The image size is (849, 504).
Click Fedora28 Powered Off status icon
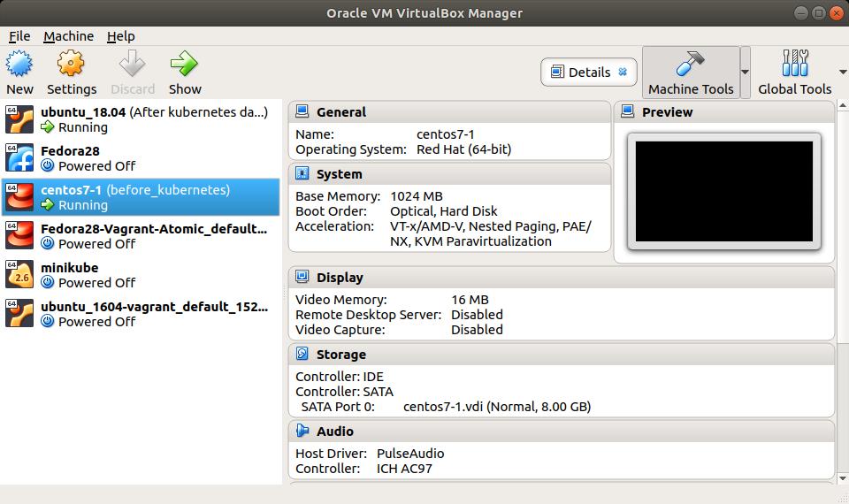point(48,165)
